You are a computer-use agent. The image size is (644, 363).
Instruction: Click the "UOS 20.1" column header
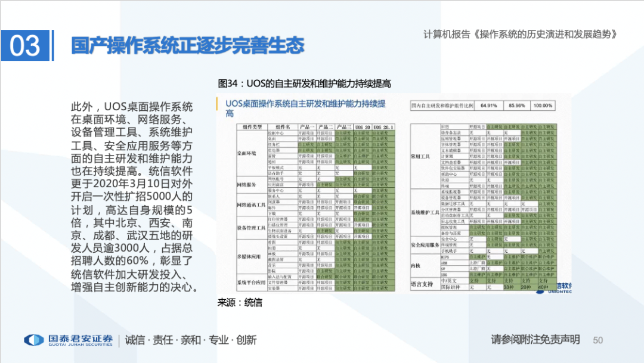click(383, 127)
